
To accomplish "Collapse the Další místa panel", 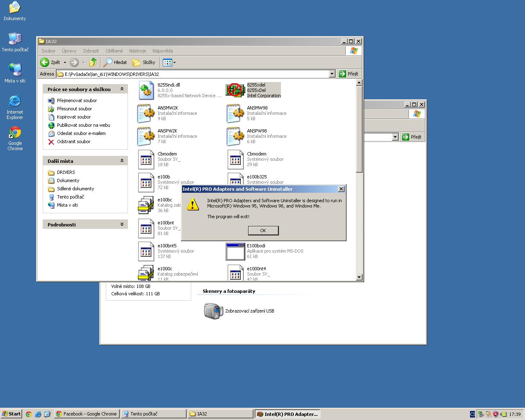I will tap(122, 161).
